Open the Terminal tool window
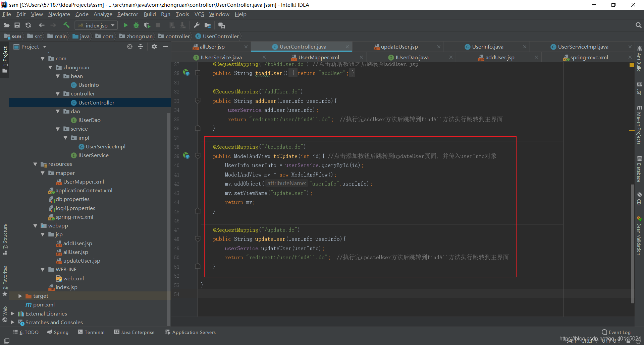 pos(91,332)
